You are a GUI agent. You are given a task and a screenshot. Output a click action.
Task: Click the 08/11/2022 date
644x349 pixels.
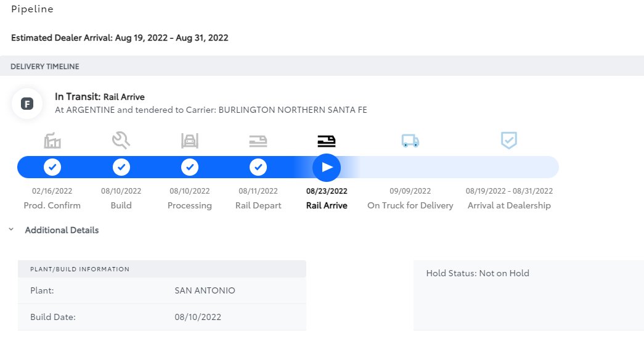[x=258, y=191]
